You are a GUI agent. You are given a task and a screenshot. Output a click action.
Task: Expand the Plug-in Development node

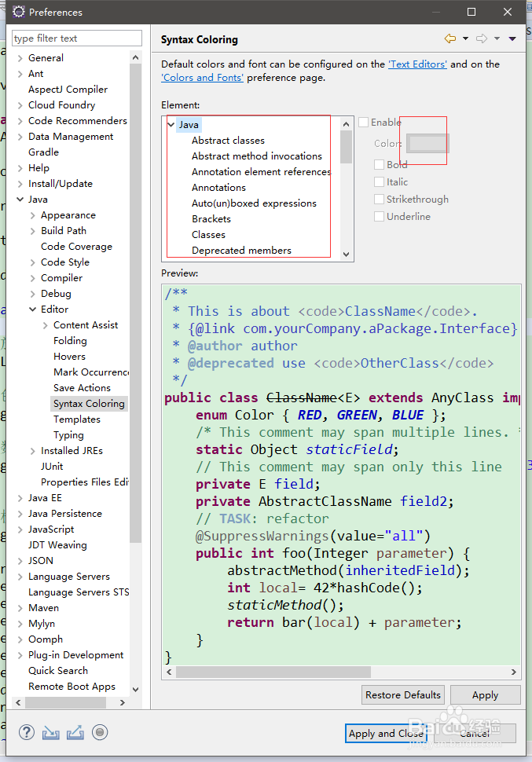click(x=20, y=655)
